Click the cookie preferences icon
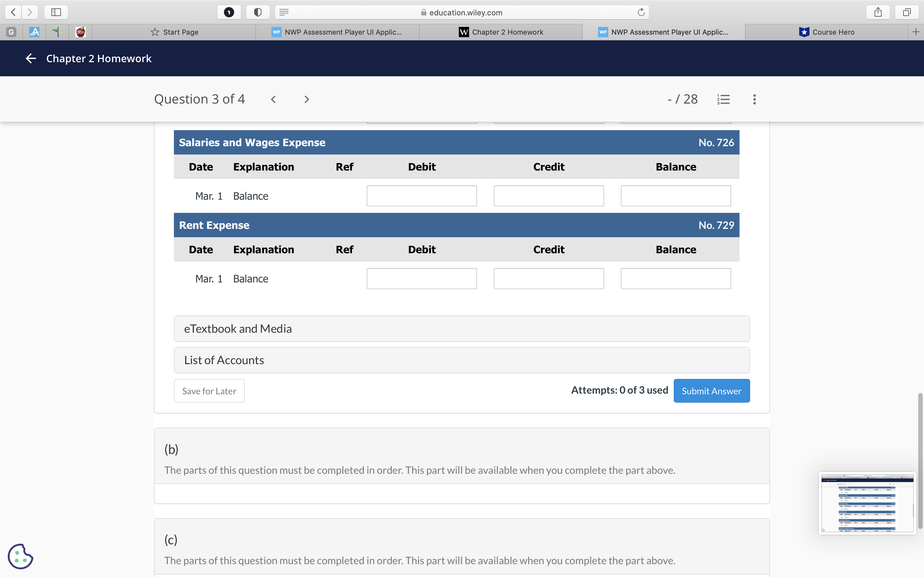This screenshot has height=577, width=924. pyautogui.click(x=20, y=556)
